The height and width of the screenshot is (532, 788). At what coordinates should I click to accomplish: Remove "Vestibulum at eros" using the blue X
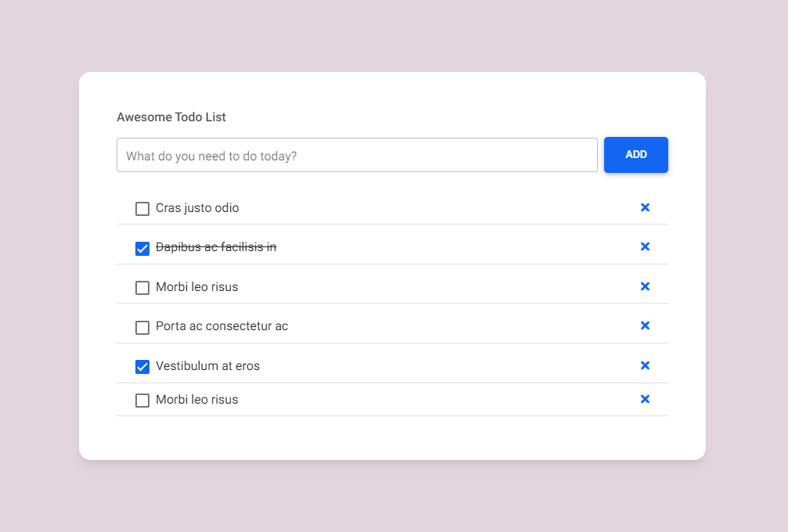(x=645, y=365)
